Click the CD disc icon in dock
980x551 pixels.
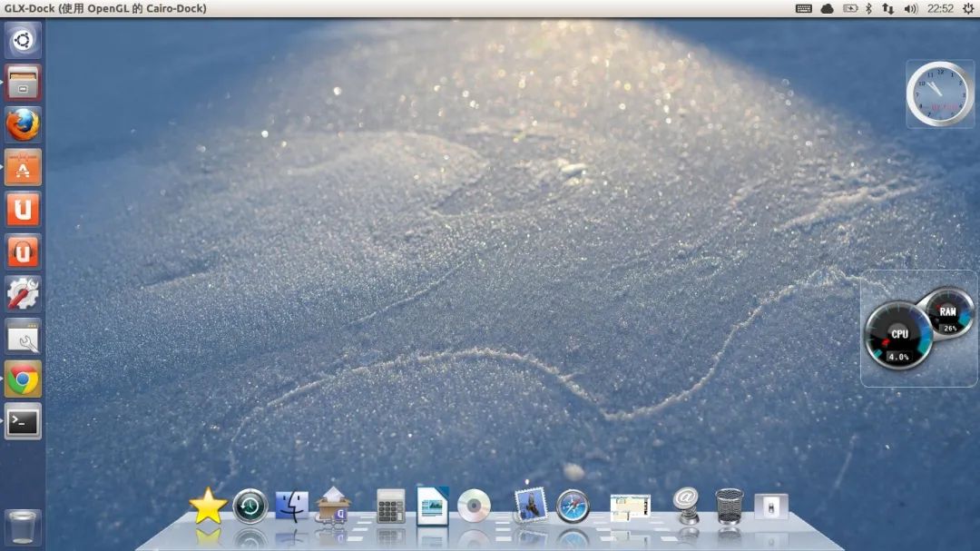(474, 506)
